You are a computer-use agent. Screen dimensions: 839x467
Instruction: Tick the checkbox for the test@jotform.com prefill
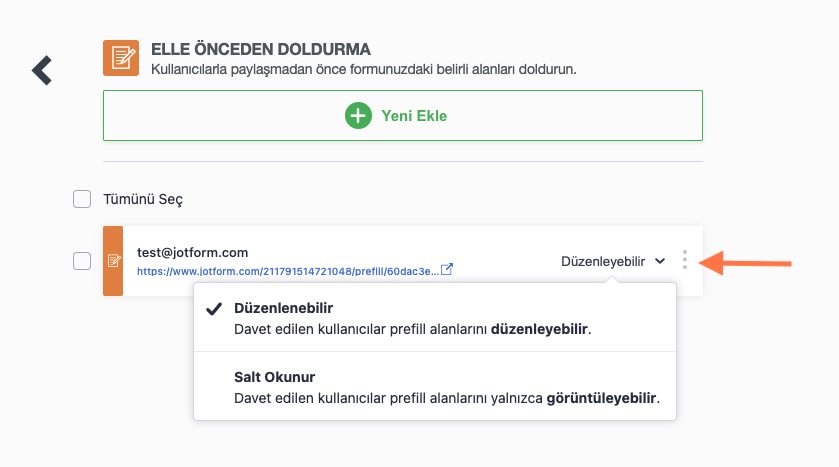[82, 261]
